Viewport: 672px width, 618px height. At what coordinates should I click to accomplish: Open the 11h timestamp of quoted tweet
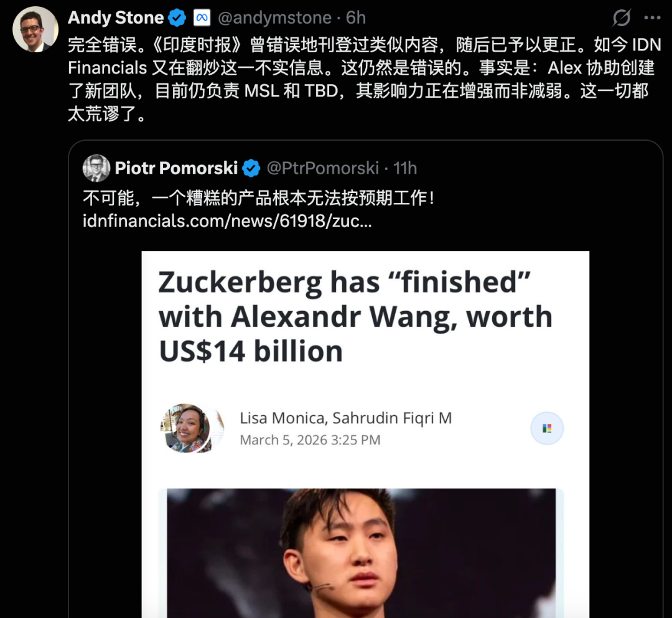click(x=405, y=168)
